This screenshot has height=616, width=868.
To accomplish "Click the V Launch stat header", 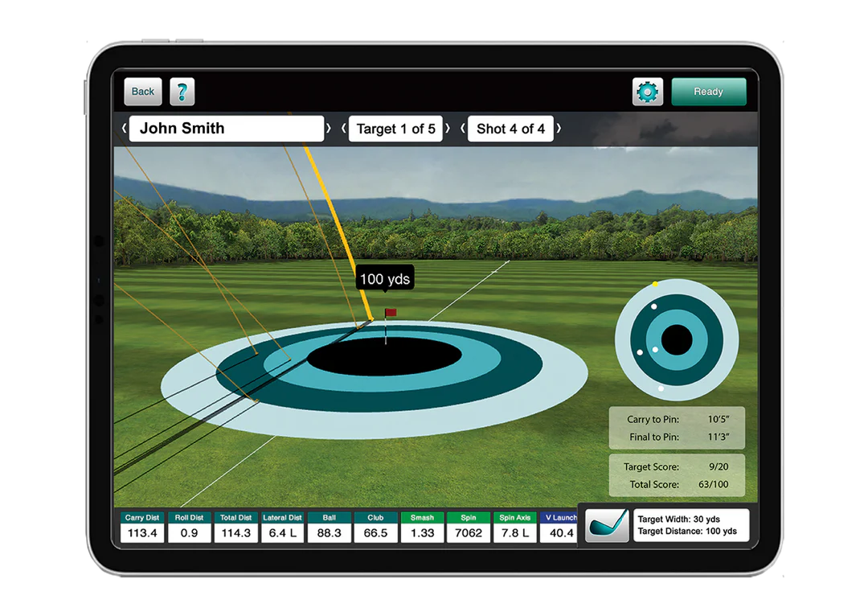I will pos(560,518).
